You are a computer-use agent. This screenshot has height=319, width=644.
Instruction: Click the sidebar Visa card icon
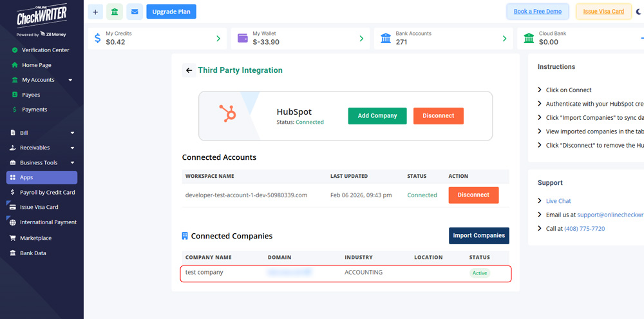click(x=13, y=207)
